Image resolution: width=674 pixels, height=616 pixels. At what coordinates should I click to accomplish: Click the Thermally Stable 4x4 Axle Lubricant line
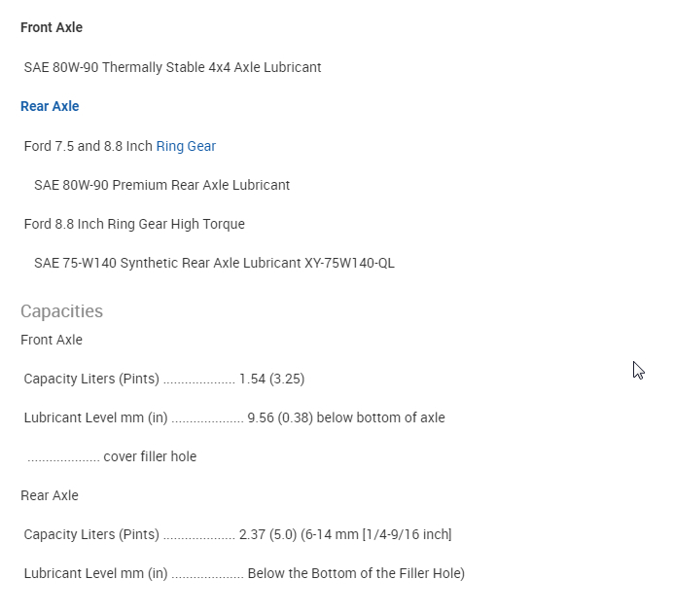[172, 67]
